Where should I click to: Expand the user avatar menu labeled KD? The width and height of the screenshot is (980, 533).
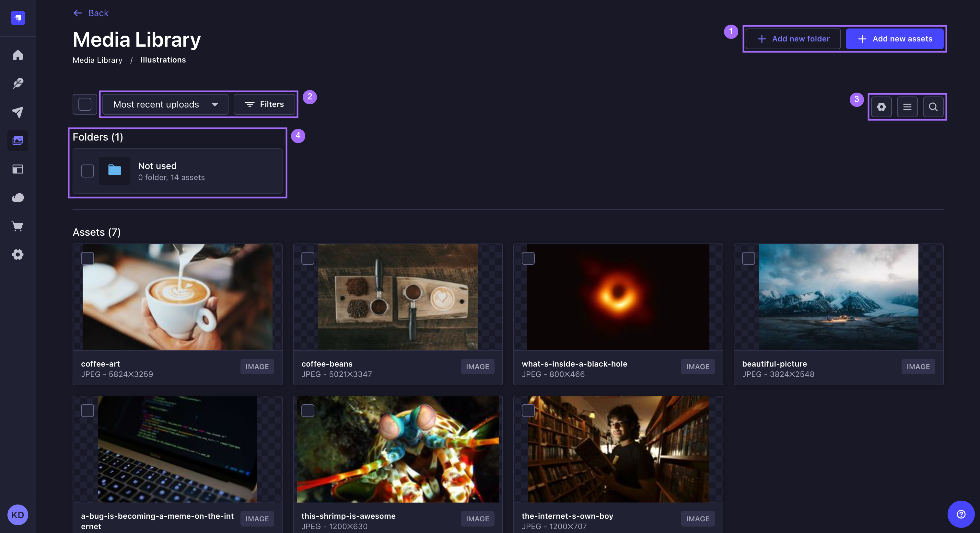(x=18, y=515)
